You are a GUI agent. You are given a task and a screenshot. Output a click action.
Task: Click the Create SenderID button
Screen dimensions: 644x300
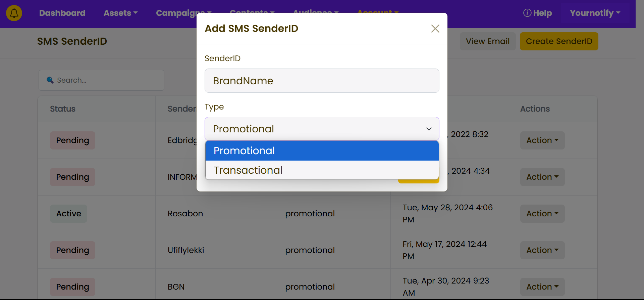click(x=559, y=41)
